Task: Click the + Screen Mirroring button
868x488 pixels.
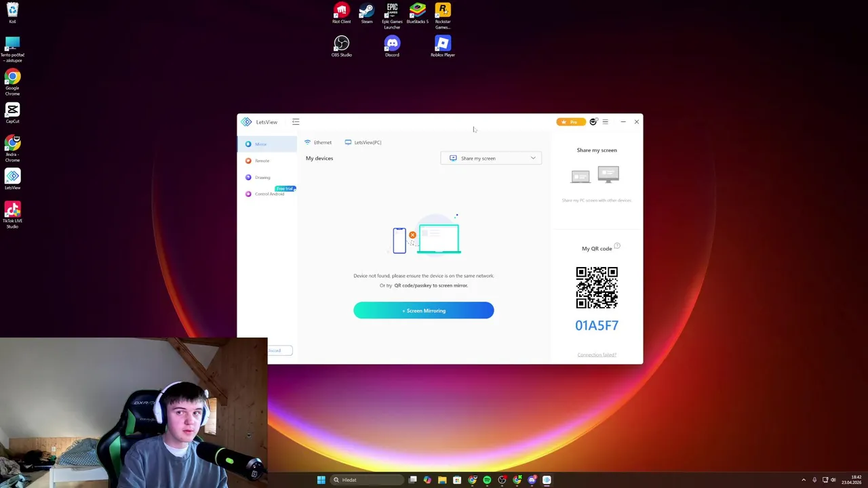Action: (x=423, y=310)
